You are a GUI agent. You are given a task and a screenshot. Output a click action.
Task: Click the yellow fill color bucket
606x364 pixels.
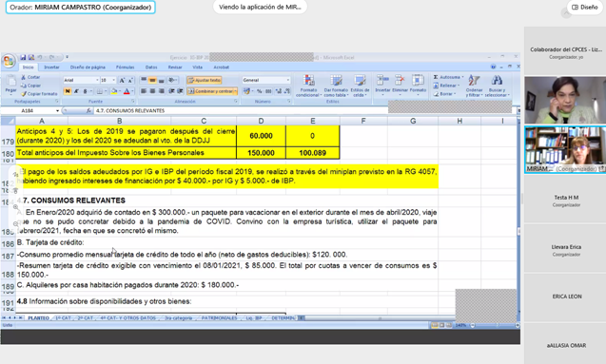[x=113, y=91]
